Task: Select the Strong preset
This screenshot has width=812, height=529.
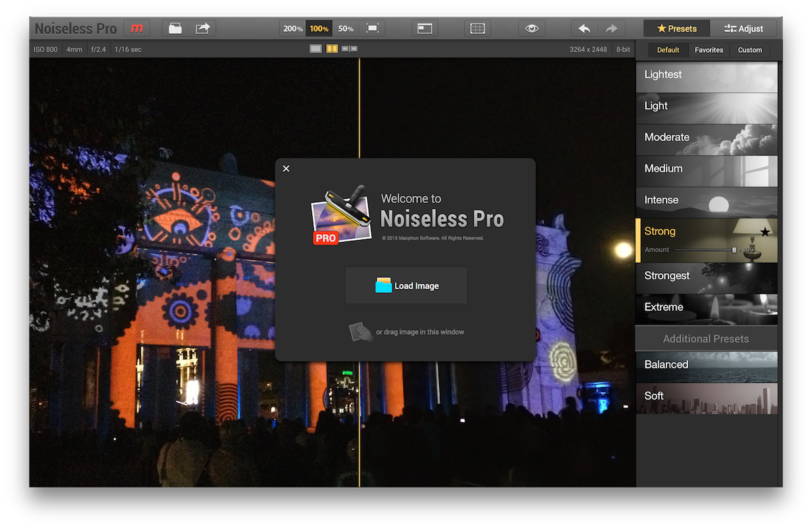Action: tap(706, 240)
